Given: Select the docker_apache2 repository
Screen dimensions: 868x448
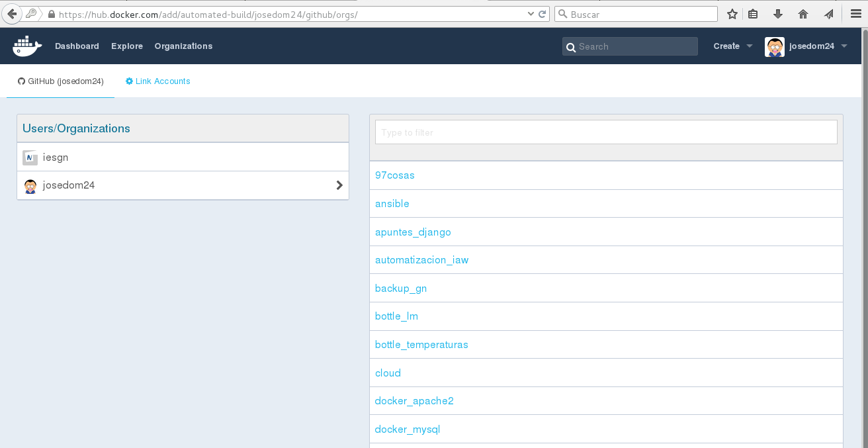Looking at the screenshot, I should pos(414,401).
